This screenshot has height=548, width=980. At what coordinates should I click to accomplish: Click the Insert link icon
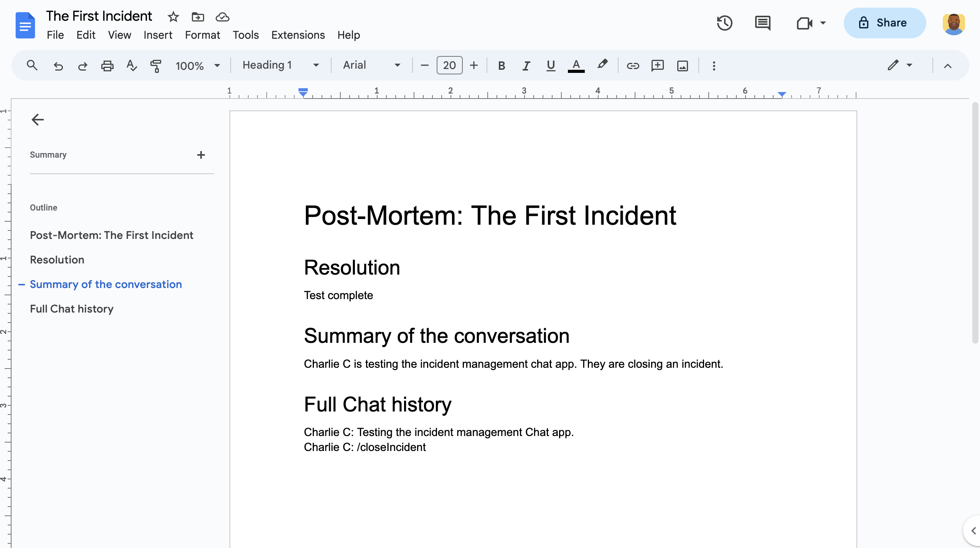[631, 65]
